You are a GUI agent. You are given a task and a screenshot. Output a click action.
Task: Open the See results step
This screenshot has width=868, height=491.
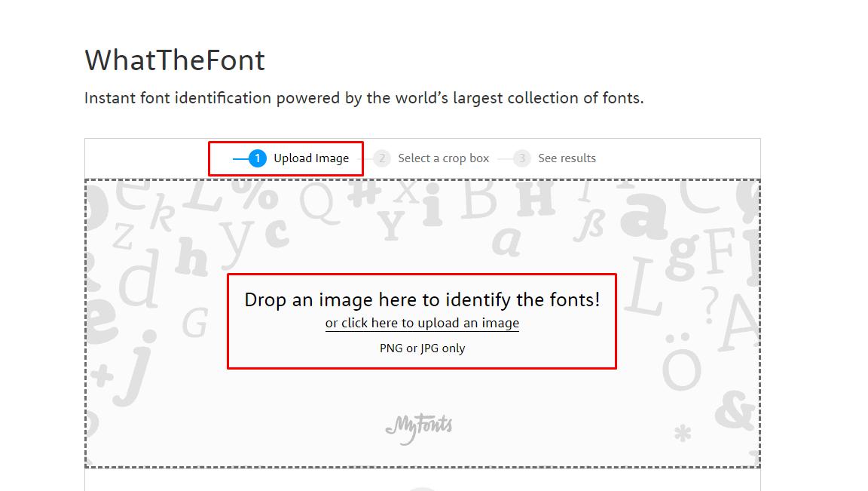[567, 158]
